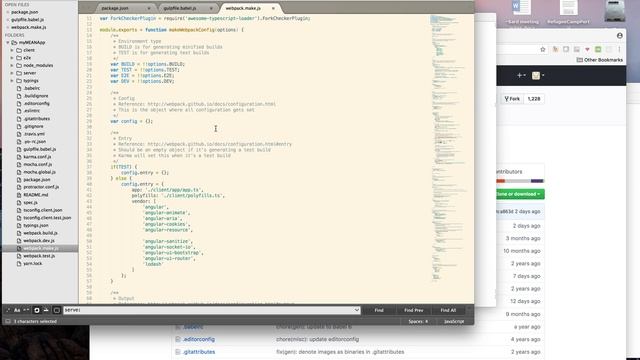Open yarn.lock in the sidebar
The height and width of the screenshot is (360, 640).
(x=33, y=264)
